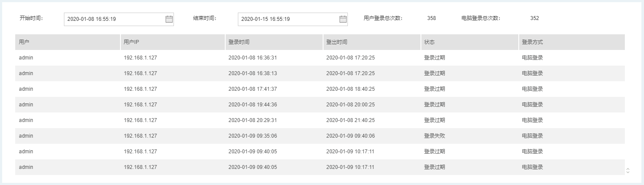Open the start time calendar picker icon
Image resolution: width=644 pixels, height=185 pixels.
pyautogui.click(x=169, y=19)
